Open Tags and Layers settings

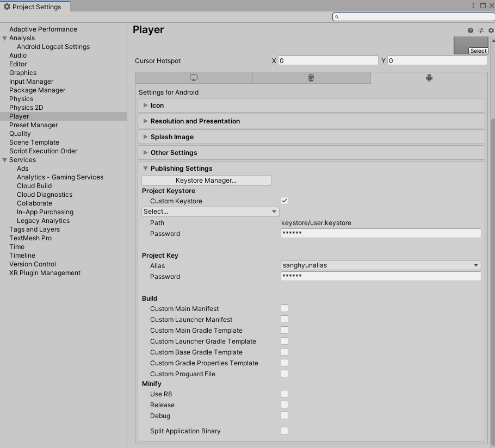[x=35, y=229]
